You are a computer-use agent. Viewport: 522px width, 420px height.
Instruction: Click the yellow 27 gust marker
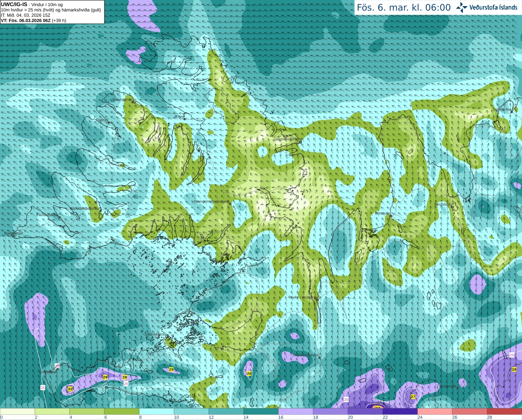(x=413, y=397)
